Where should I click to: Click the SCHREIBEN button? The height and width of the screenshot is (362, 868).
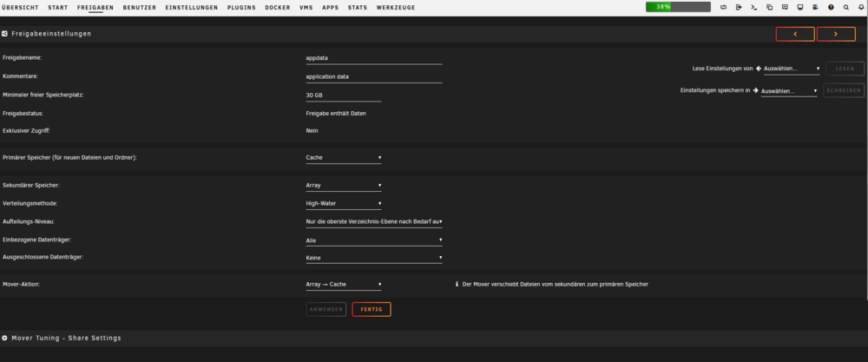pyautogui.click(x=844, y=90)
